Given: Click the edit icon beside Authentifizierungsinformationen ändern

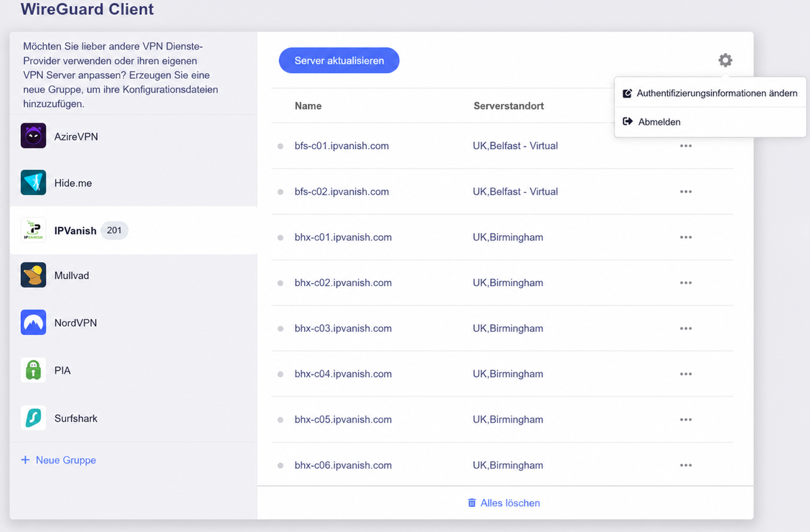Looking at the screenshot, I should pos(627,93).
